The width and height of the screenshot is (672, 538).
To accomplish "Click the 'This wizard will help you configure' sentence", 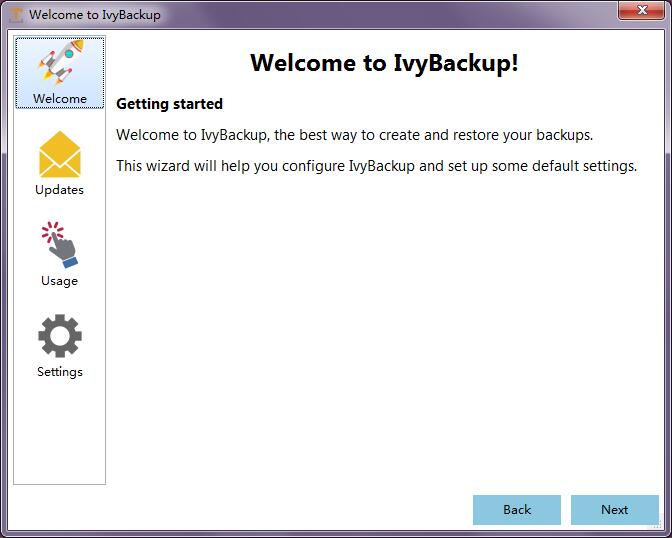I will [x=377, y=166].
